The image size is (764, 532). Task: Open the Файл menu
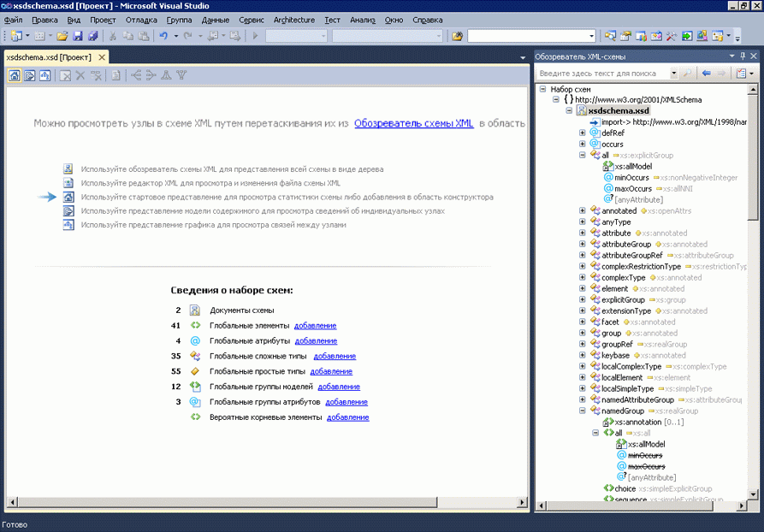point(13,20)
